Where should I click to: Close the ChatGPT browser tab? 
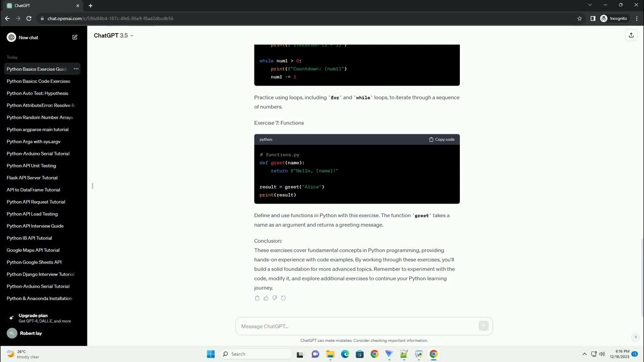tap(77, 6)
